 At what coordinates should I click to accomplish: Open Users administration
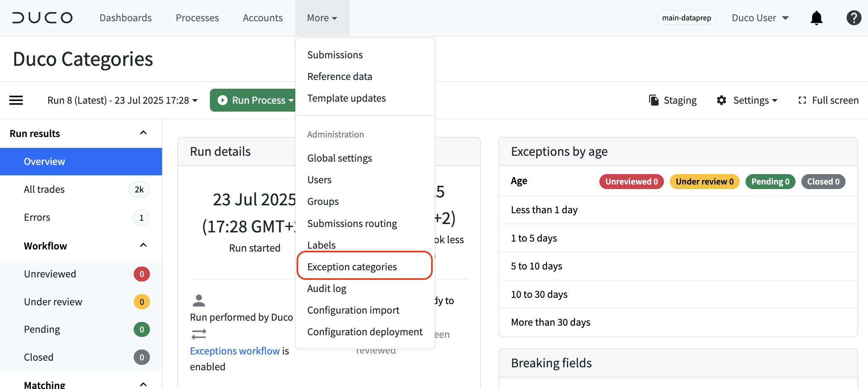click(x=365, y=180)
